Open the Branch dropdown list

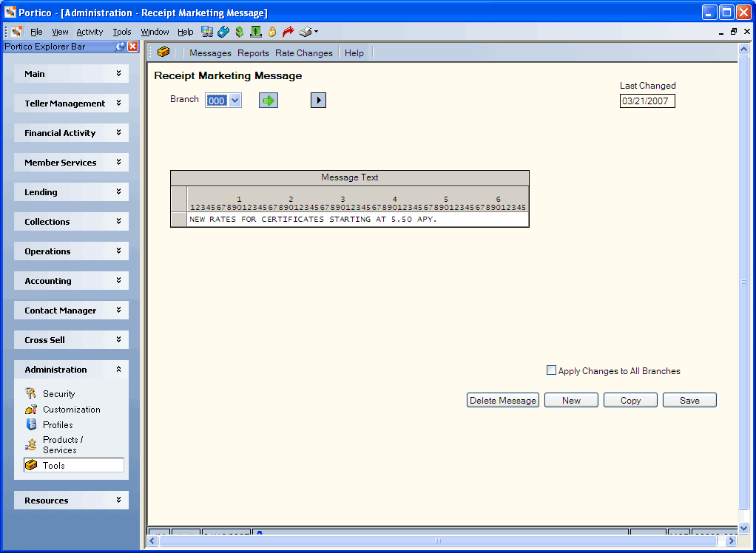coord(234,101)
